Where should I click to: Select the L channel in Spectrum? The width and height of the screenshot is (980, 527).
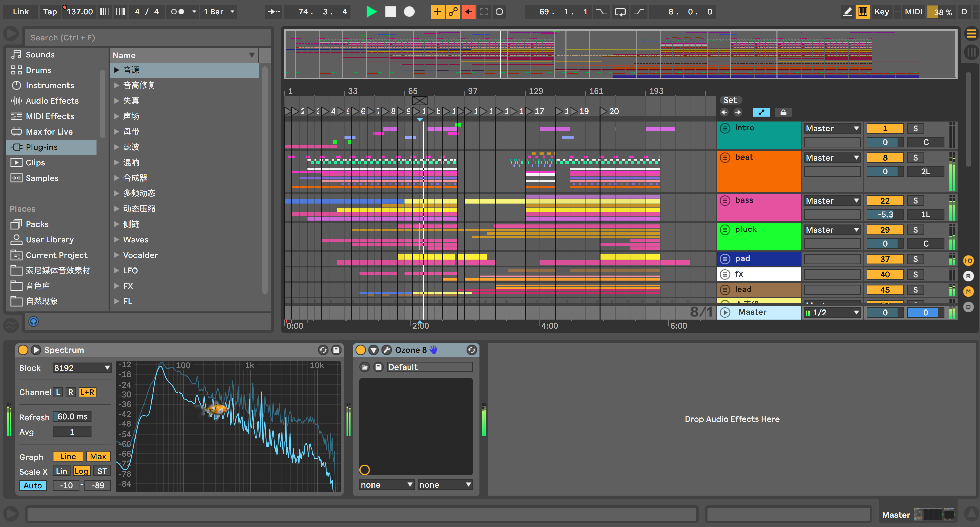[x=58, y=392]
